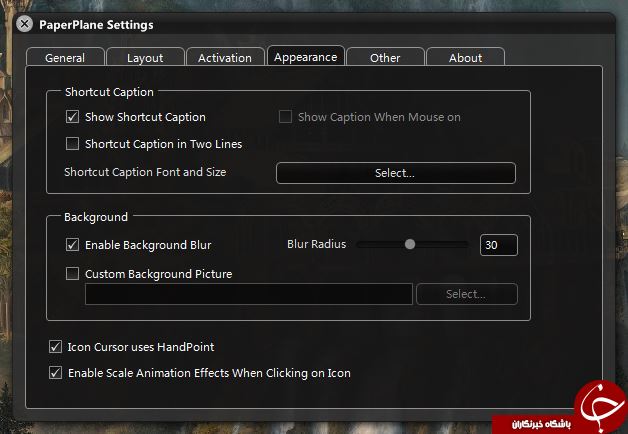The width and height of the screenshot is (628, 434).
Task: Go to the Activation tab
Action: 225,57
